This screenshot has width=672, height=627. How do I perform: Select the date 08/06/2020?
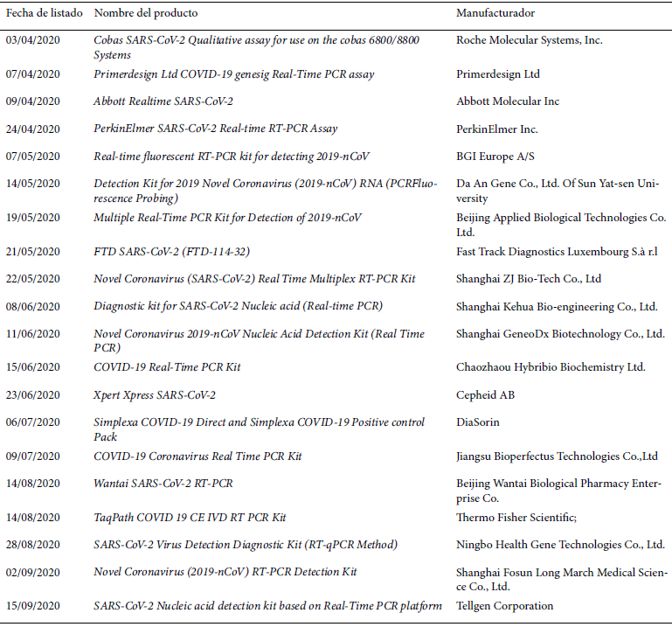pos(33,307)
